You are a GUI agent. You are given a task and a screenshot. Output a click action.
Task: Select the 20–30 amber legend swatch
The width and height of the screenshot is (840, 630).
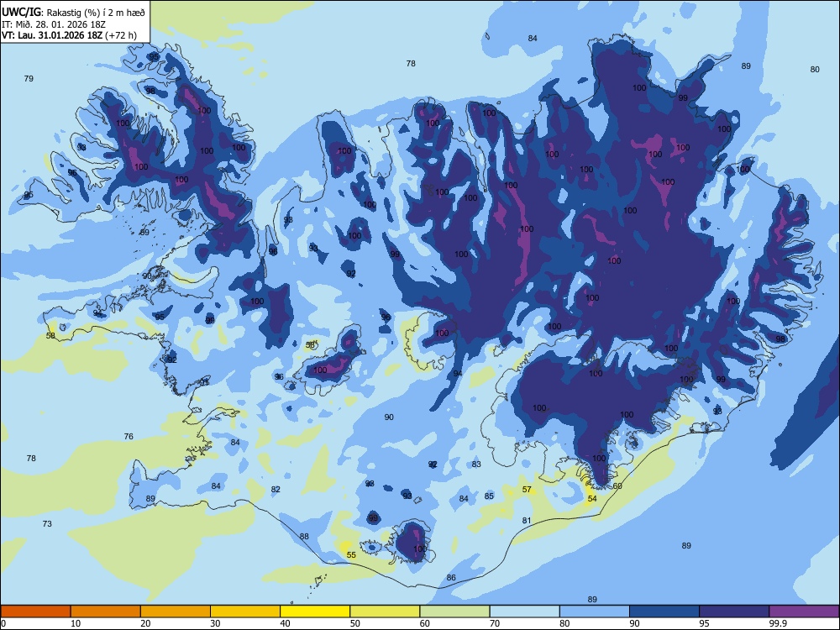tap(176, 612)
